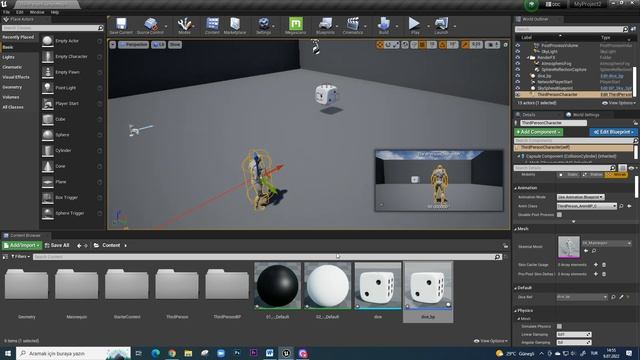
Task: Select Cube in Place Actors list
Action: (x=72, y=119)
